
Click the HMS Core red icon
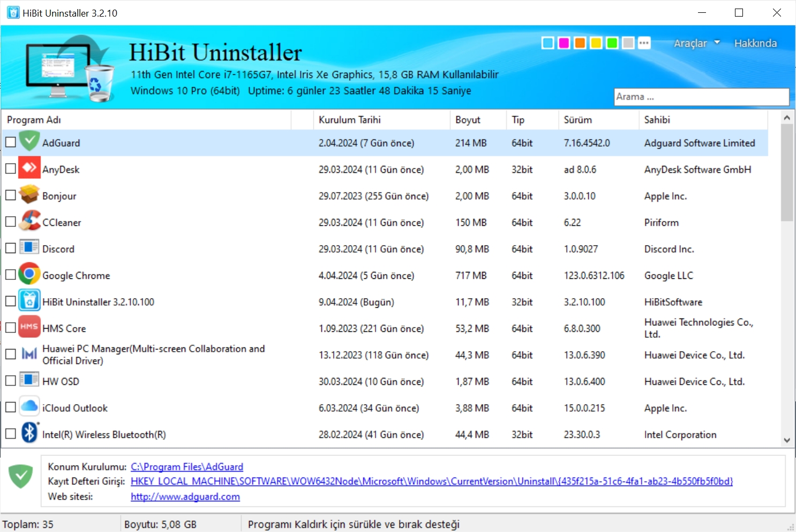click(29, 328)
